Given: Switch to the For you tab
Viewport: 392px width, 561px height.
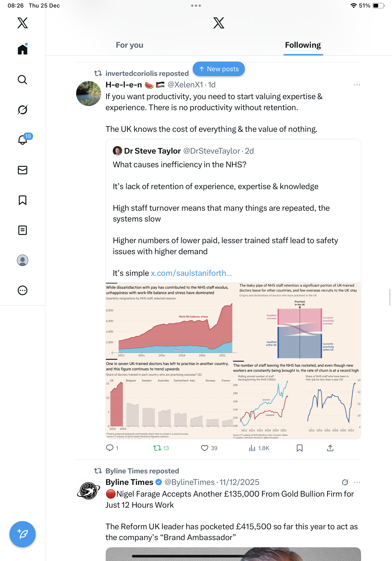Looking at the screenshot, I should (x=129, y=45).
